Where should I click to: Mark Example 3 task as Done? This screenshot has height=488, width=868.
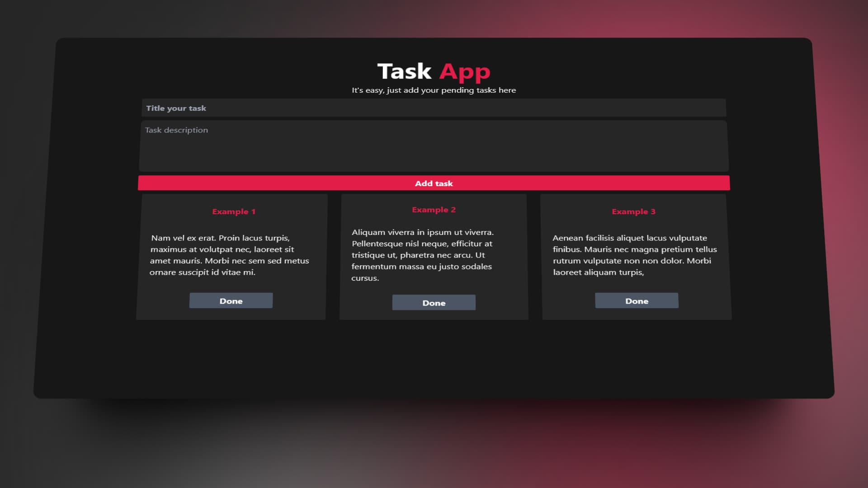coord(637,301)
